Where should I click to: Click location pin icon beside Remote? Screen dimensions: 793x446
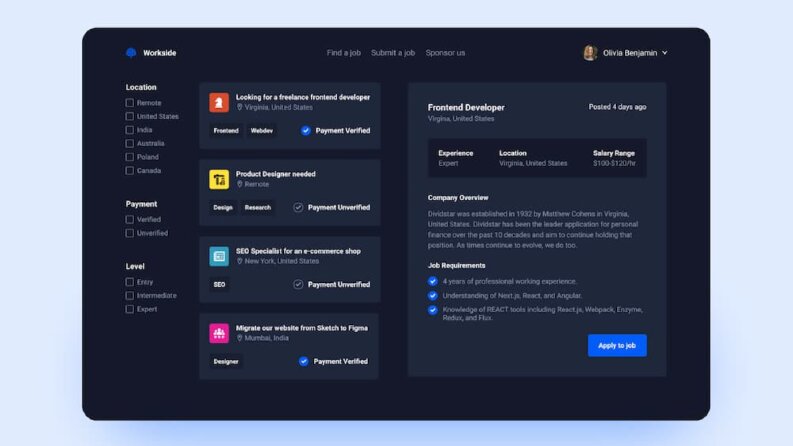[240, 184]
